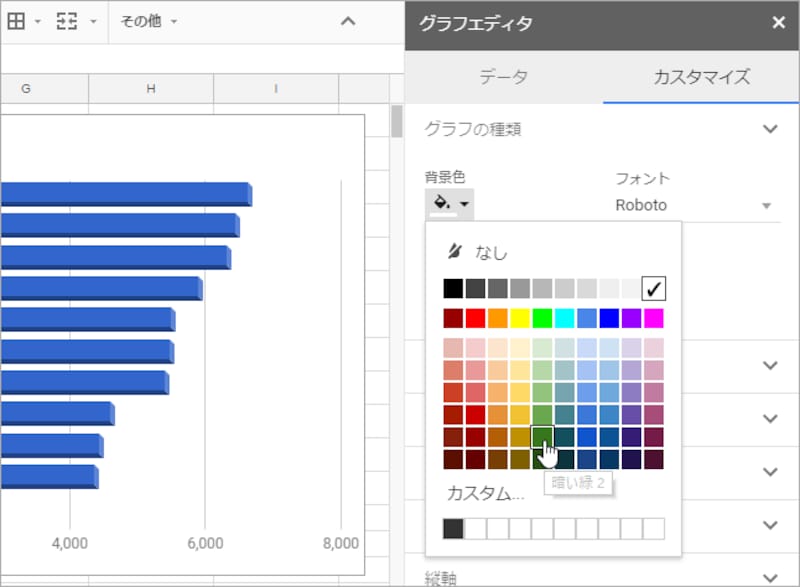Select the borders icon in the toolbar

16,22
